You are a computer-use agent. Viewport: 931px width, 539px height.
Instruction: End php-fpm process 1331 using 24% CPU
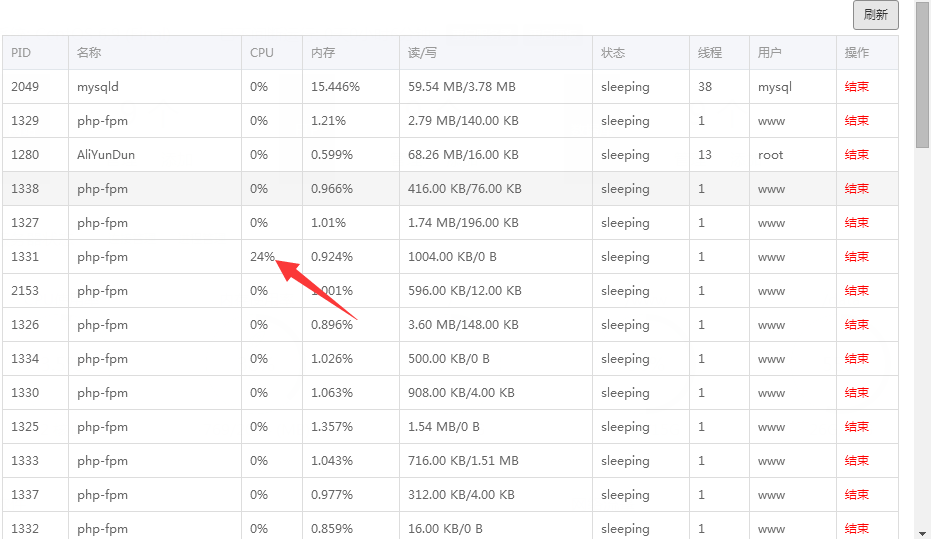pos(856,256)
